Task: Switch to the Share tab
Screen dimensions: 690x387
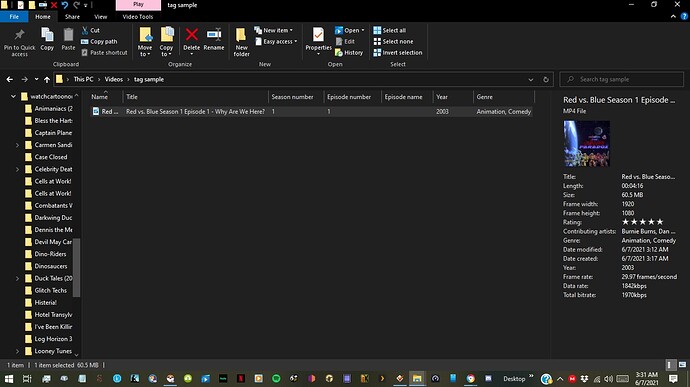Action: coord(72,17)
